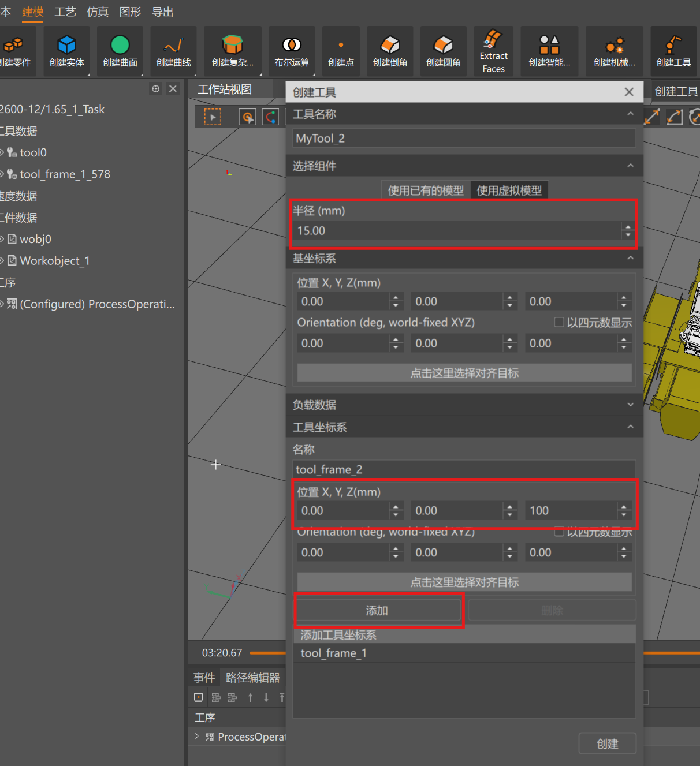This screenshot has width=700, height=766.
Task: Select wobj0 in the tree
Action: pyautogui.click(x=35, y=239)
